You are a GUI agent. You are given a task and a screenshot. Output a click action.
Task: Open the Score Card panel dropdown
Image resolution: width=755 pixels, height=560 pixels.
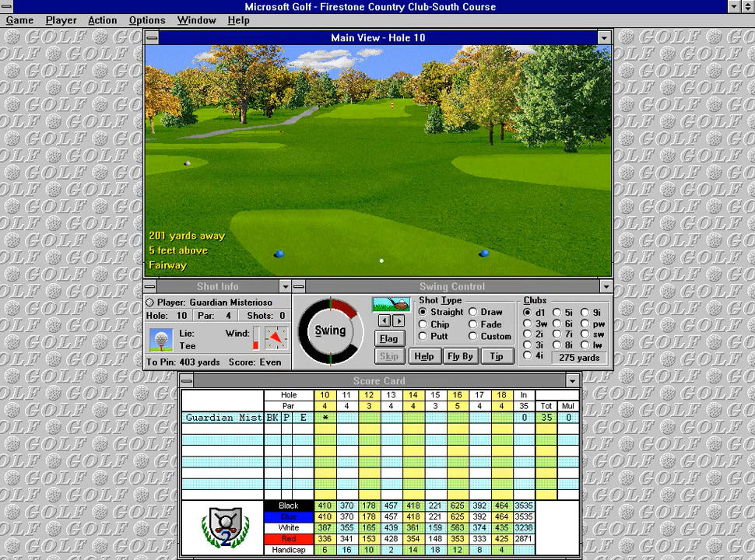572,381
